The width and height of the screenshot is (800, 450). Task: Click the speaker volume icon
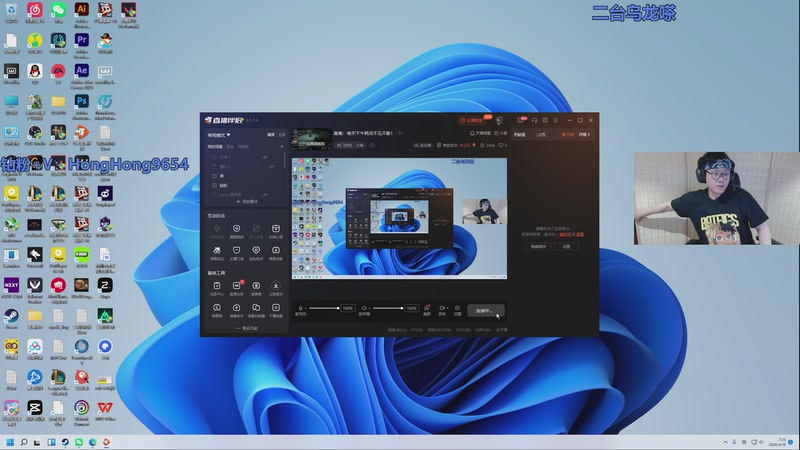[x=364, y=308]
